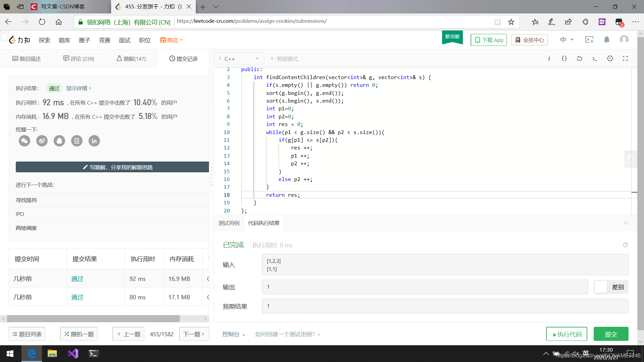Format code with braces icon
This screenshot has height=362, width=644.
(x=564, y=59)
